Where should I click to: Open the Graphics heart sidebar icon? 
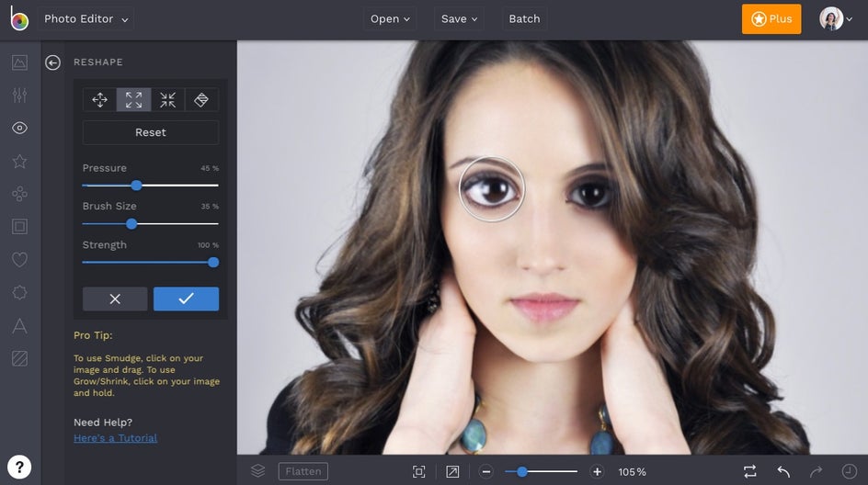[x=19, y=259]
